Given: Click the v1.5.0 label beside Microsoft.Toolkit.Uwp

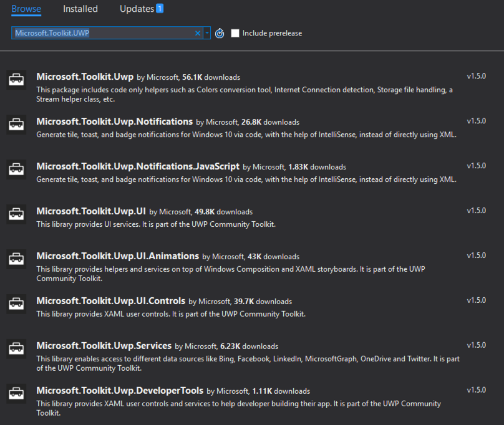Looking at the screenshot, I should click(476, 75).
